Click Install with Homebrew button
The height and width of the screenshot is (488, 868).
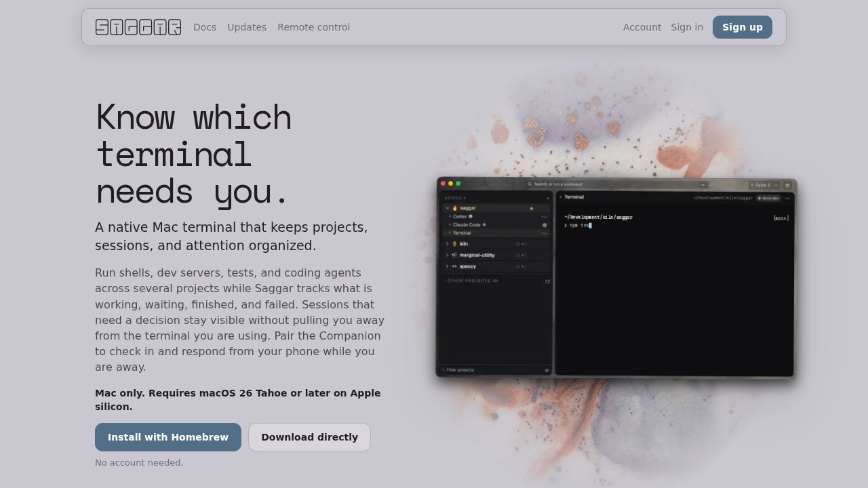(168, 437)
